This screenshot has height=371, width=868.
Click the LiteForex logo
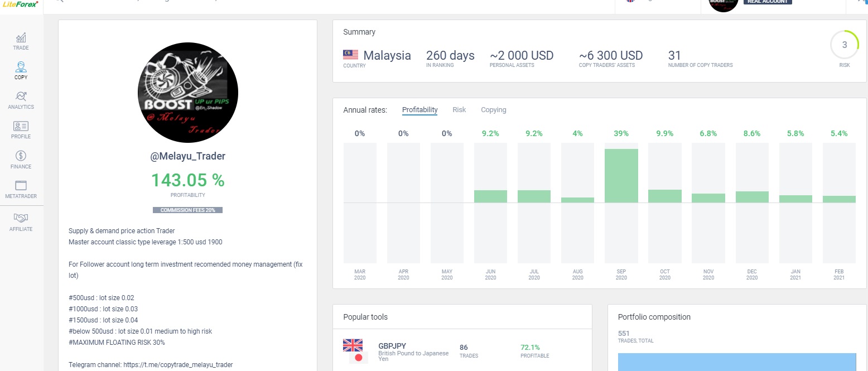click(x=20, y=4)
